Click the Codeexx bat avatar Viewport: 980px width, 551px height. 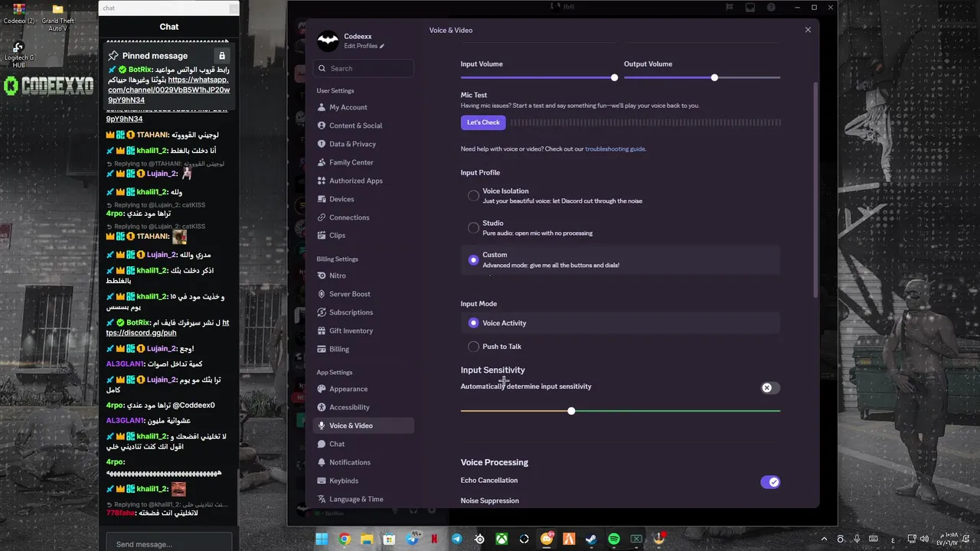328,41
